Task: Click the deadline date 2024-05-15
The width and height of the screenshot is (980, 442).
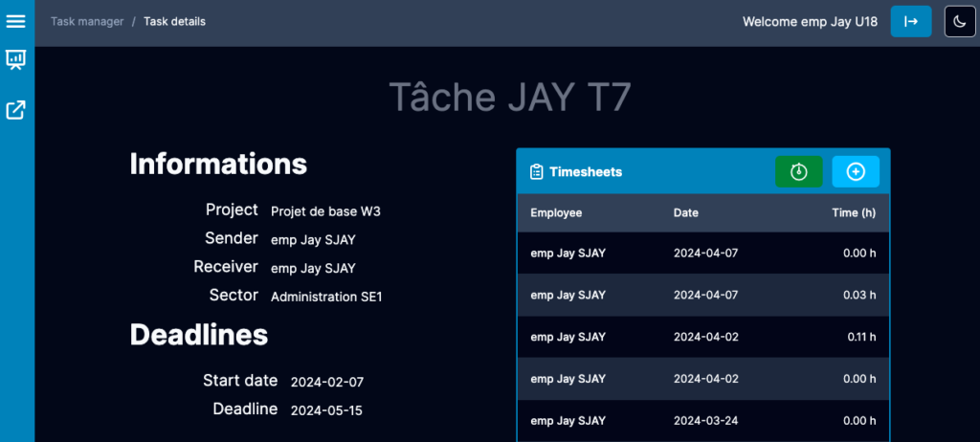Action: tap(326, 410)
